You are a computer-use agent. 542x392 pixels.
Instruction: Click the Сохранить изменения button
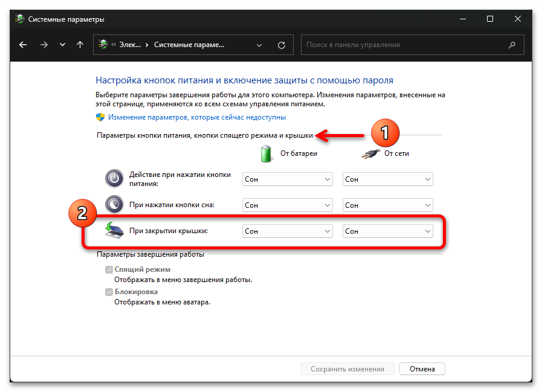(347, 369)
